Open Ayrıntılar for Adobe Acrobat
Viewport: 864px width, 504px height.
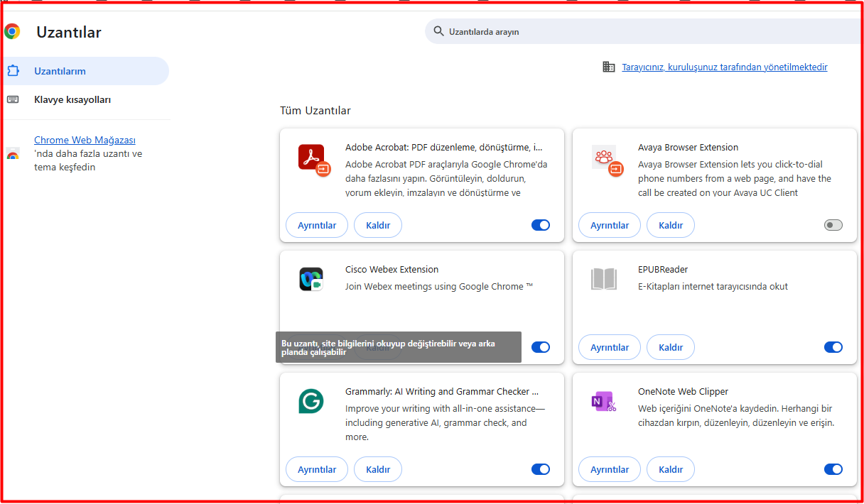click(317, 225)
